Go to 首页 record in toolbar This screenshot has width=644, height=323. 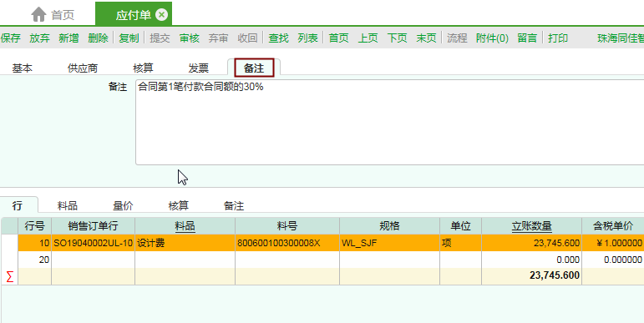click(339, 38)
